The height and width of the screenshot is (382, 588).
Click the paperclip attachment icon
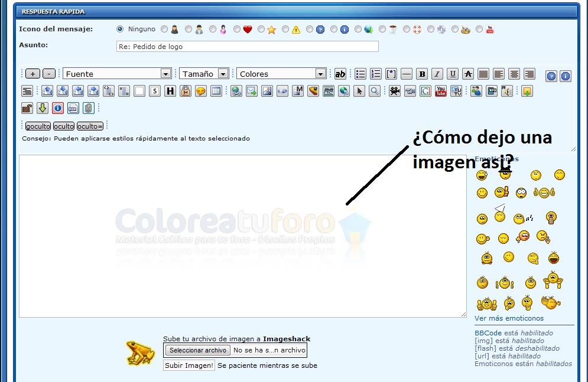click(x=89, y=108)
